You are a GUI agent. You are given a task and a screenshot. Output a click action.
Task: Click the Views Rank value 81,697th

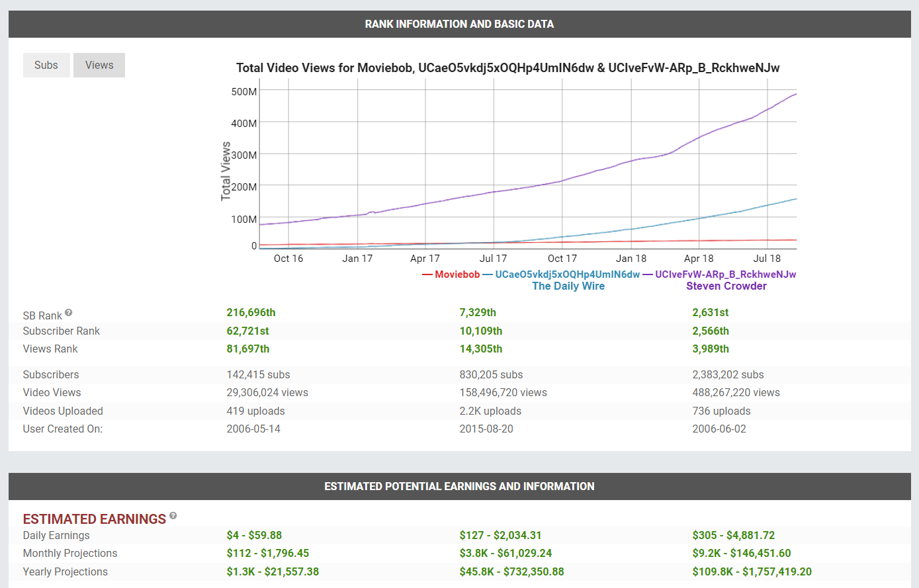pyautogui.click(x=248, y=349)
